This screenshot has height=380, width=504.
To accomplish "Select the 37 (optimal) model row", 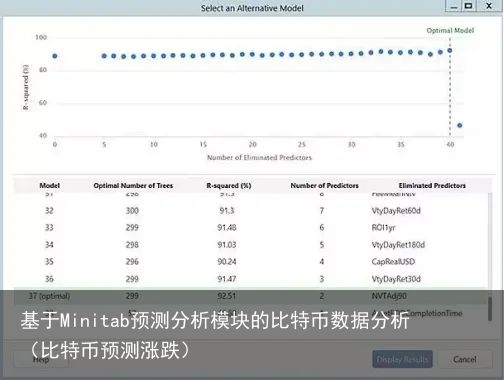I will [252, 296].
